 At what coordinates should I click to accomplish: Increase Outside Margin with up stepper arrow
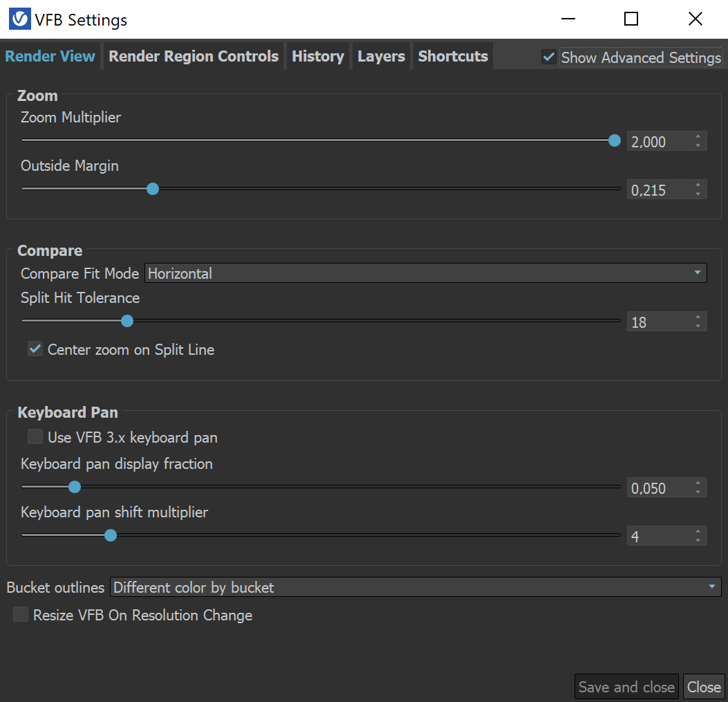698,185
